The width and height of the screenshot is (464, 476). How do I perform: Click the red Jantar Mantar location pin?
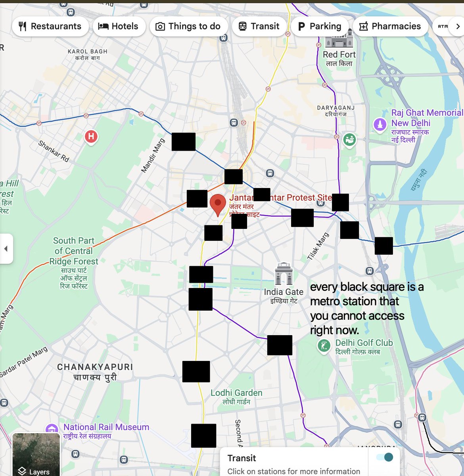pos(218,205)
